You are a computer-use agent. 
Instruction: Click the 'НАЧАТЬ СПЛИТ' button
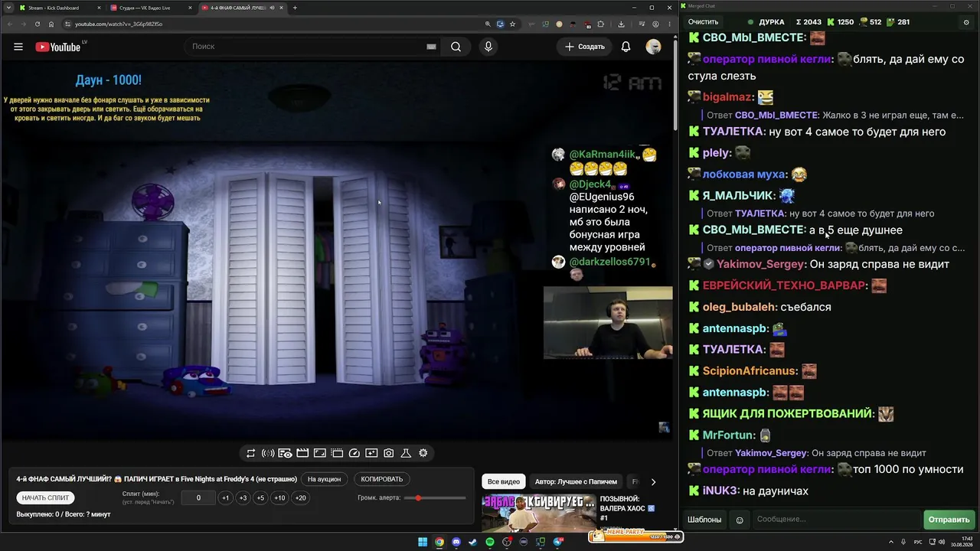tap(45, 498)
